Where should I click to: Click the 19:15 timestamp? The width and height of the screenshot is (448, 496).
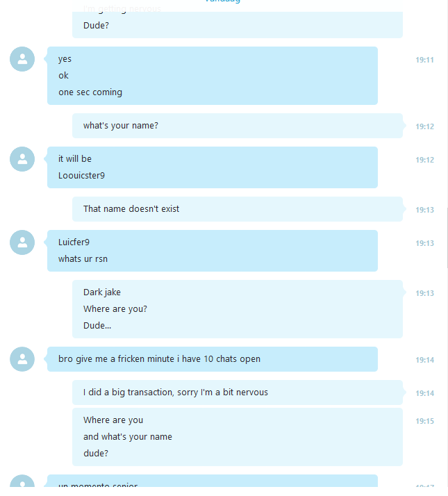424,422
